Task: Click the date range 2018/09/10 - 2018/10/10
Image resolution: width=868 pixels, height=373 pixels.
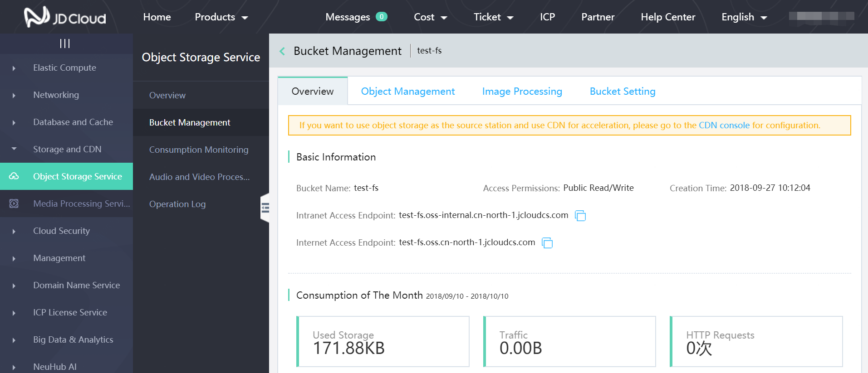Action: pos(467,296)
